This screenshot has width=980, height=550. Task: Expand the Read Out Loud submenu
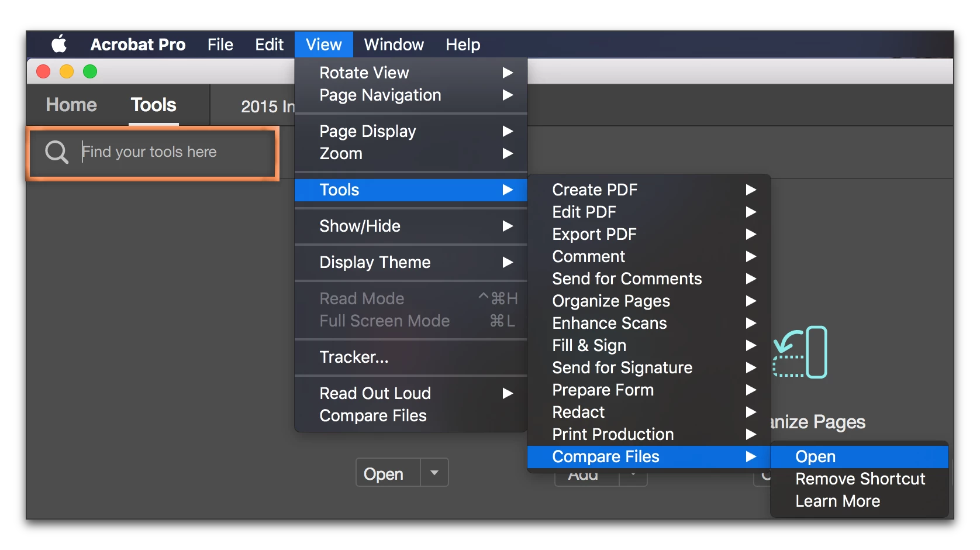(x=411, y=393)
